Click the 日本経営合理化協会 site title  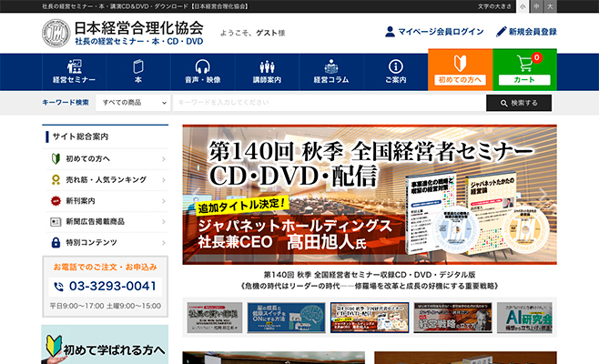(x=138, y=28)
